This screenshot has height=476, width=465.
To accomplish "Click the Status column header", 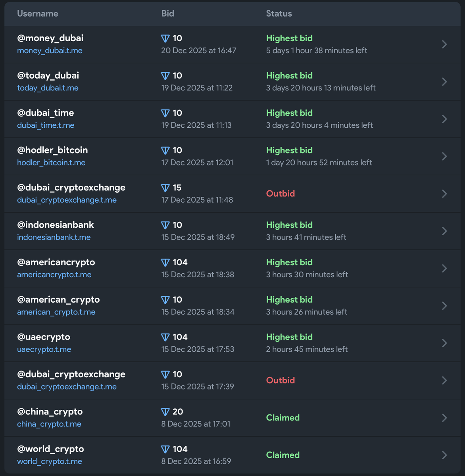I will point(279,13).
